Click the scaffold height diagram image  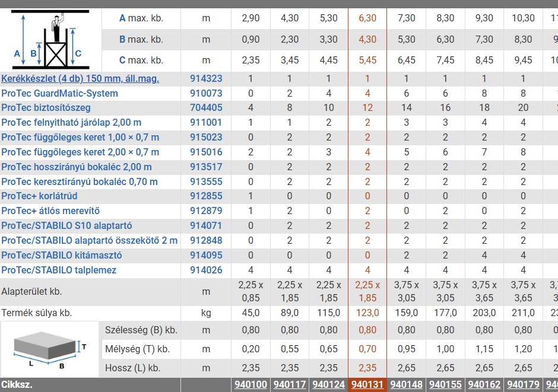point(50,40)
